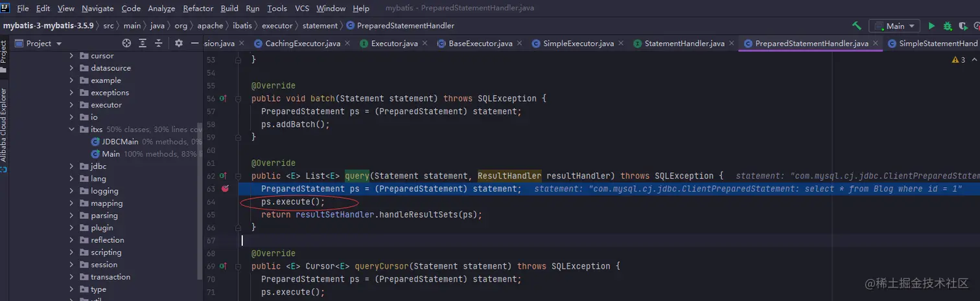Collapse the queryCursor method fold on line 69
The image size is (980, 301).
[239, 266]
